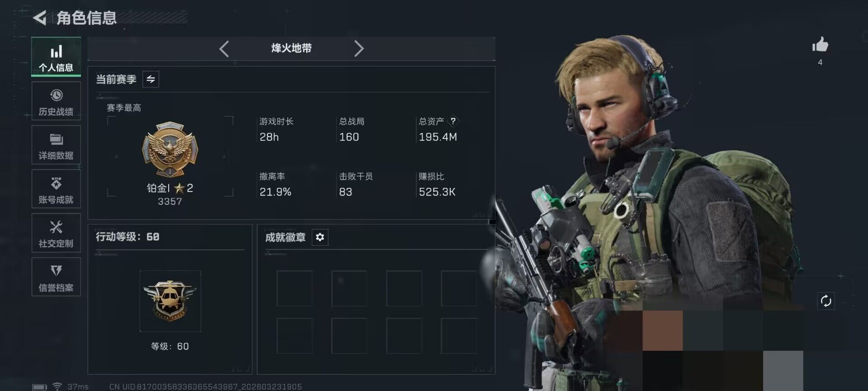
Task: Open the 成就徽章 gear settings
Action: 320,237
